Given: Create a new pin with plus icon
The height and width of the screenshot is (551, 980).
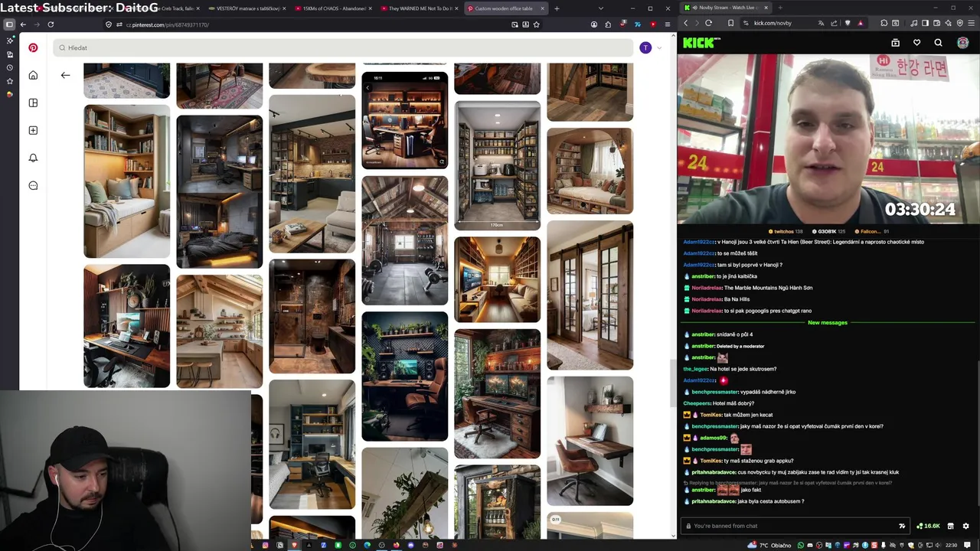Looking at the screenshot, I should pyautogui.click(x=33, y=130).
